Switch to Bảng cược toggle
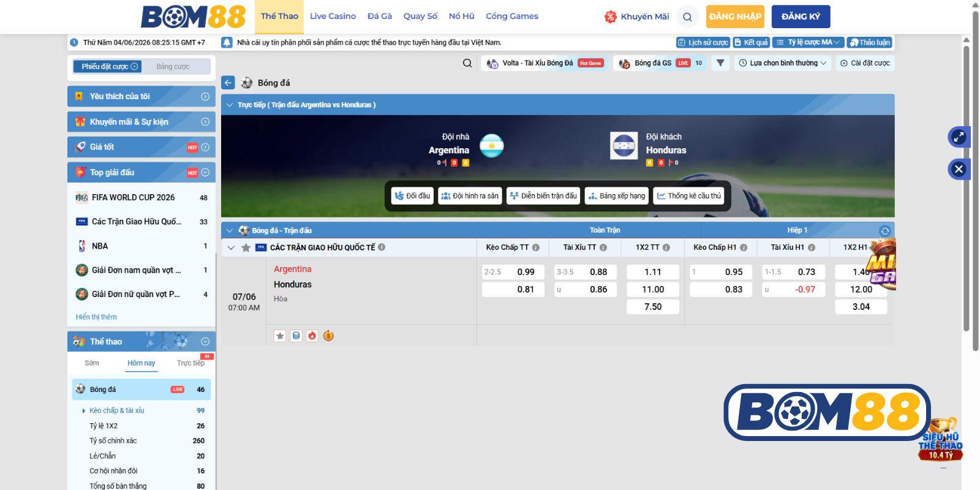This screenshot has height=490, width=980. (x=173, y=66)
